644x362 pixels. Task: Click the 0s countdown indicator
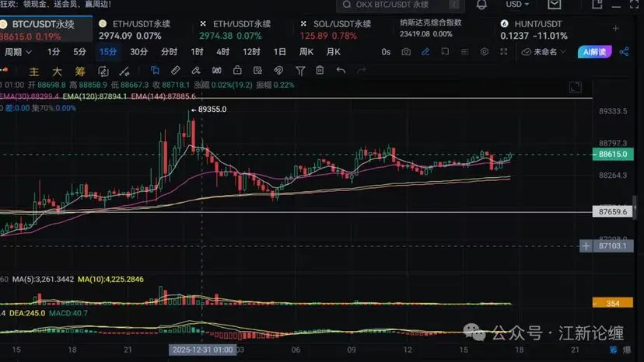click(386, 52)
